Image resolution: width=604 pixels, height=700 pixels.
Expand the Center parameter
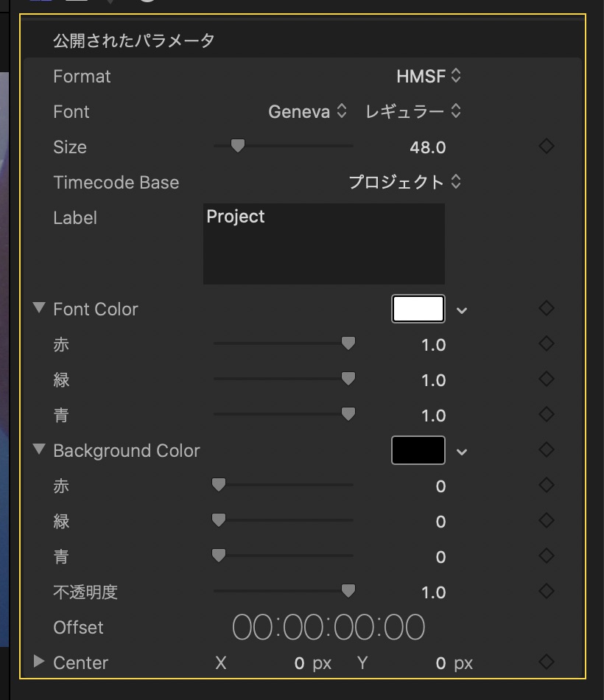pos(39,662)
